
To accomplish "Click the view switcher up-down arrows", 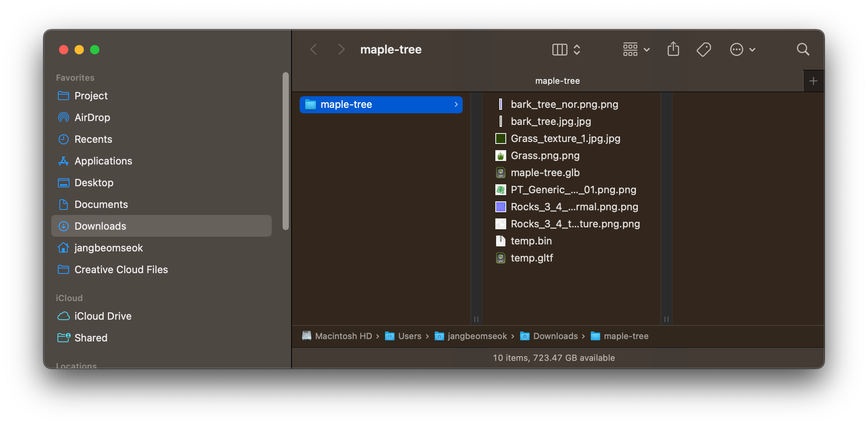I will (x=577, y=50).
